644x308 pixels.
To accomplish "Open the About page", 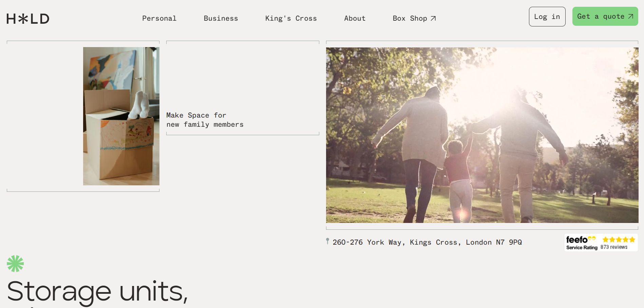I will (x=355, y=18).
